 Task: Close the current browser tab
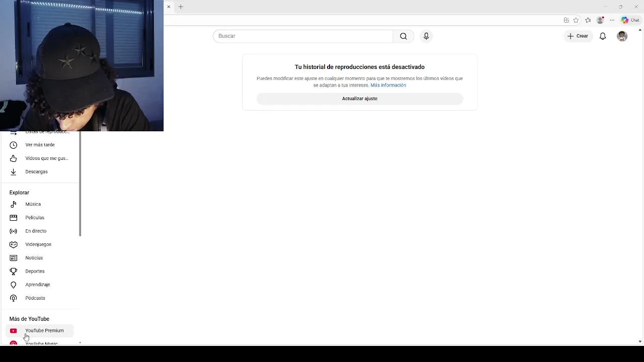tap(169, 7)
